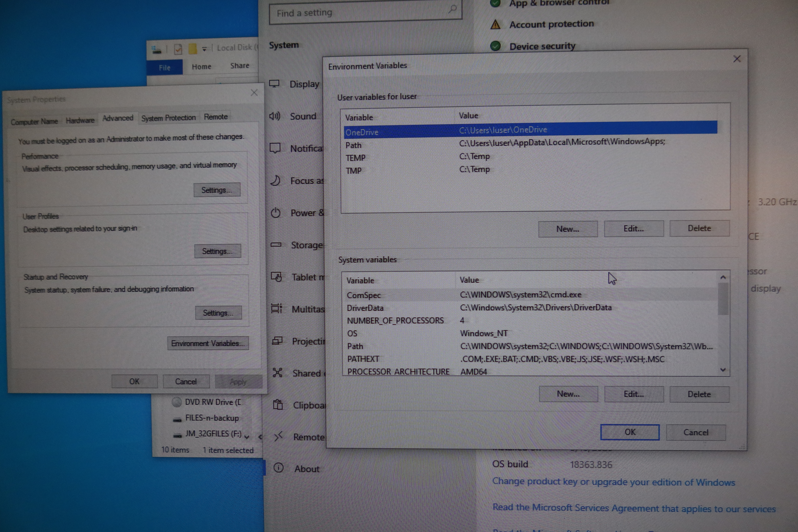Open the Clipboard icon in Settings sidebar
Image resolution: width=798 pixels, height=532 pixels.
pyautogui.click(x=278, y=405)
